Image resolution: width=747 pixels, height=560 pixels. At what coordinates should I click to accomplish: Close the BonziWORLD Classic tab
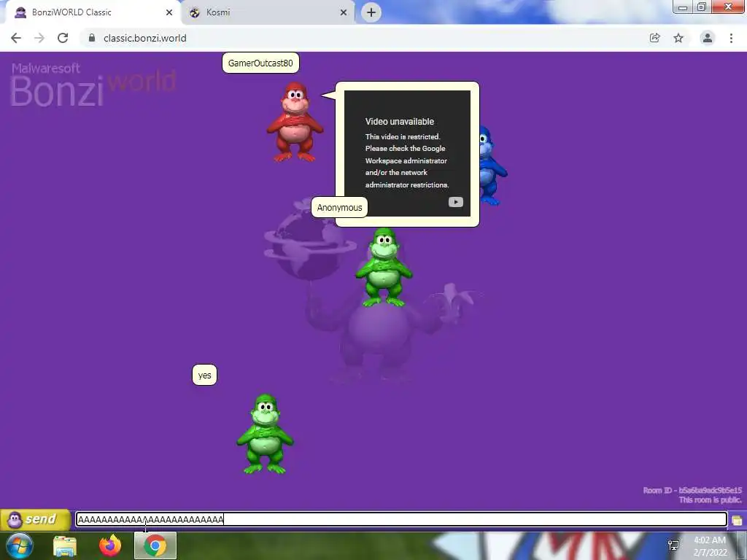[x=169, y=13]
